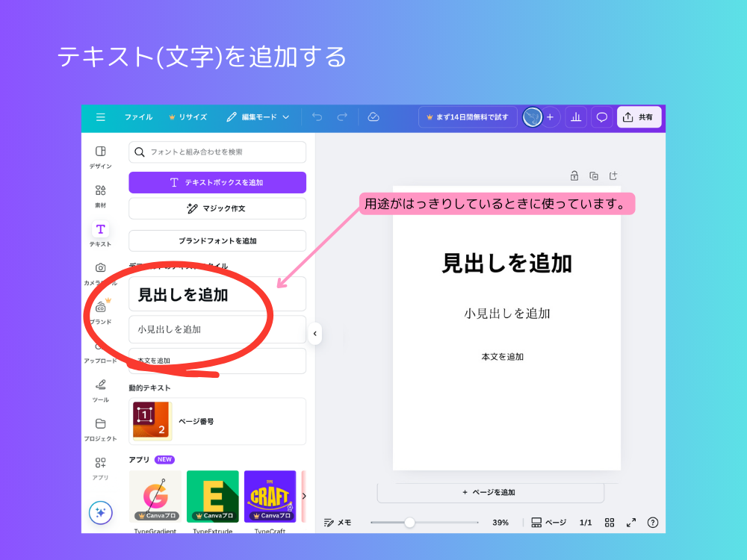Toggle the page lock icon above the canvas
747x560 pixels.
574,175
